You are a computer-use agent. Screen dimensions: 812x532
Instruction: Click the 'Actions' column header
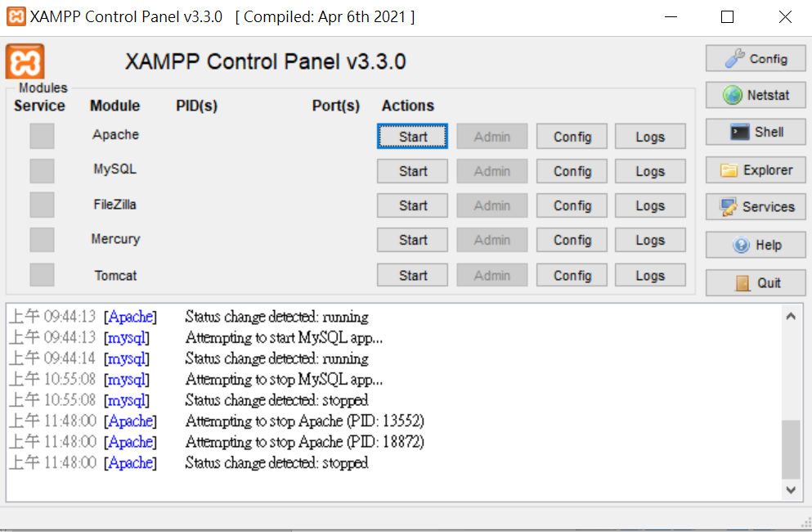(x=407, y=106)
